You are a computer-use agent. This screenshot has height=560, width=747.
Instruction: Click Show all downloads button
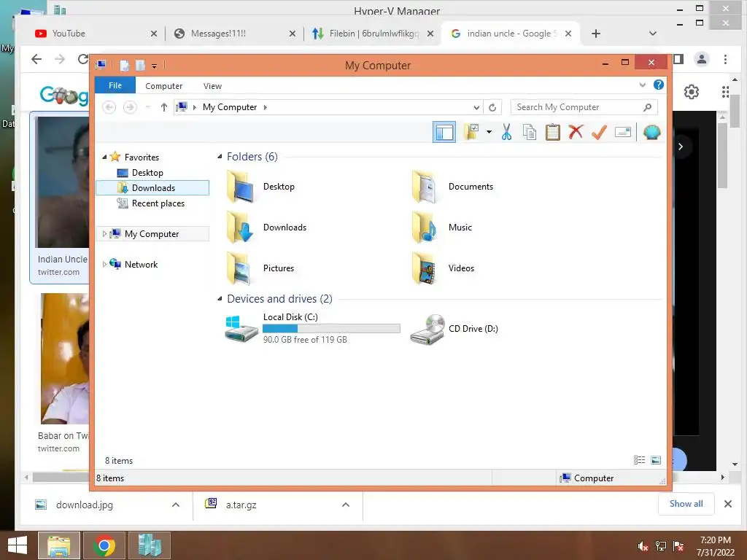[686, 504]
